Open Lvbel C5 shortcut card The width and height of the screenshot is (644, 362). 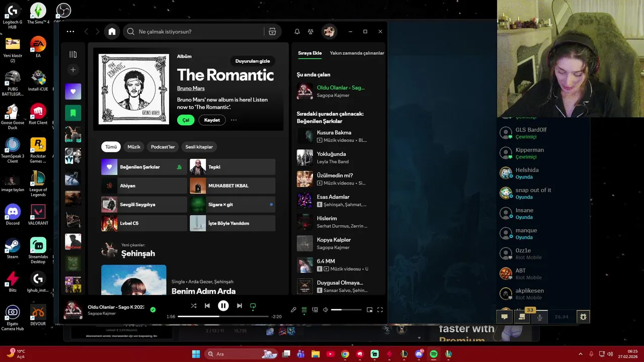coord(144,223)
